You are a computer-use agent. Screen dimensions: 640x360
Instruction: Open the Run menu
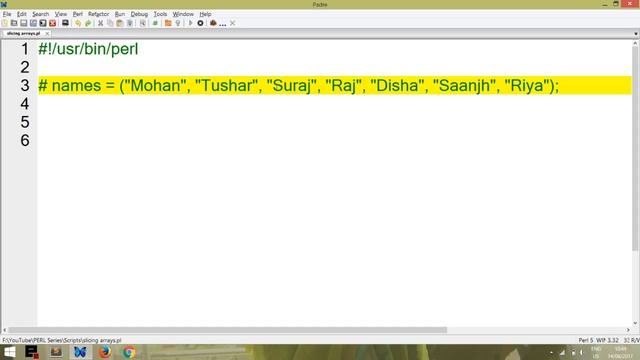120,14
